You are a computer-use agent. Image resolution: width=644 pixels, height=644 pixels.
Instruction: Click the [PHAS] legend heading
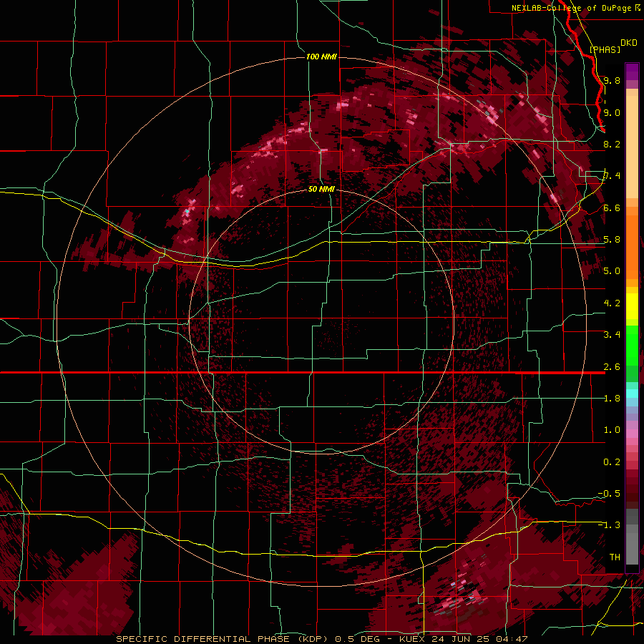(x=605, y=49)
